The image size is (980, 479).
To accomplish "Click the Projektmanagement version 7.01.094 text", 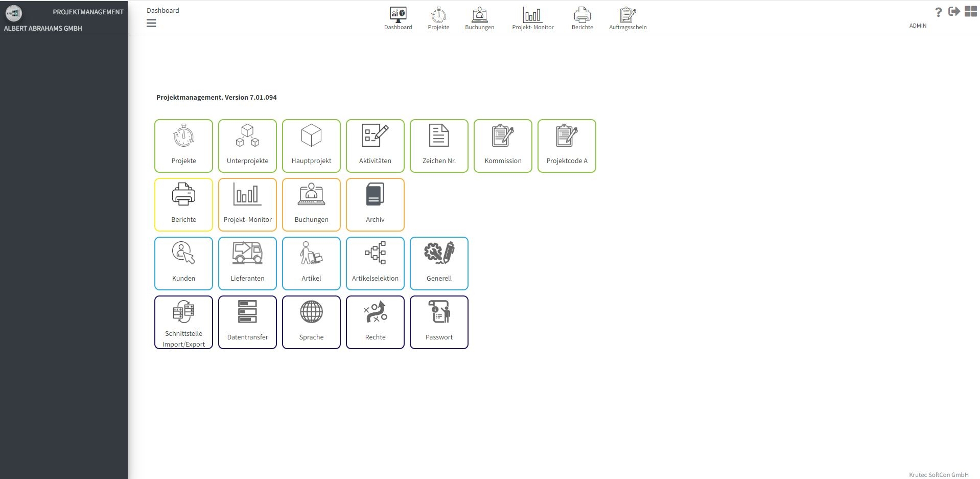I will tap(217, 97).
